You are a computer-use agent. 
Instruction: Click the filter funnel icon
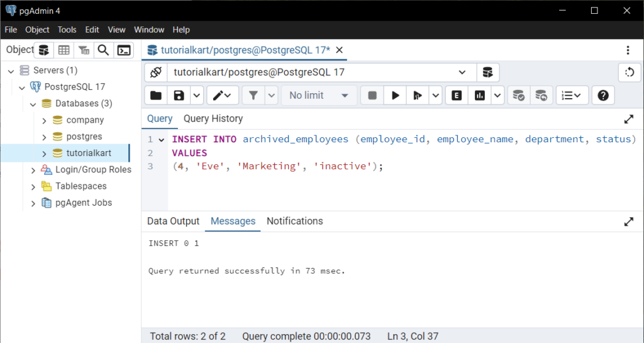point(253,96)
